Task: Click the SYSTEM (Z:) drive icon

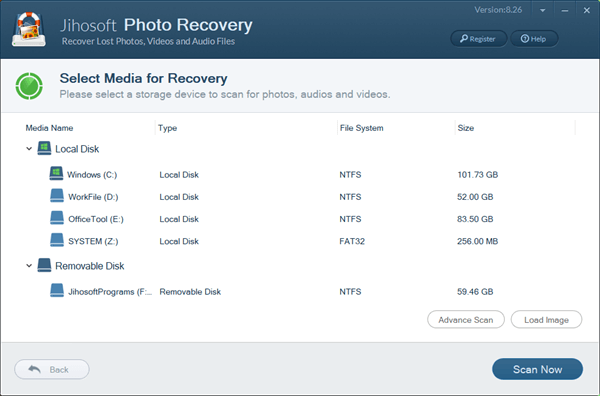Action: pyautogui.click(x=57, y=240)
